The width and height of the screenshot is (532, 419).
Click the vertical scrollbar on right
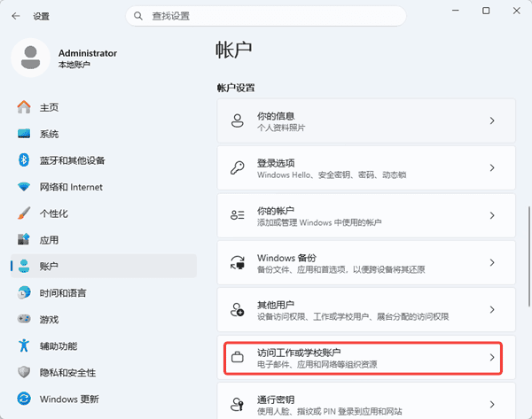[528, 256]
